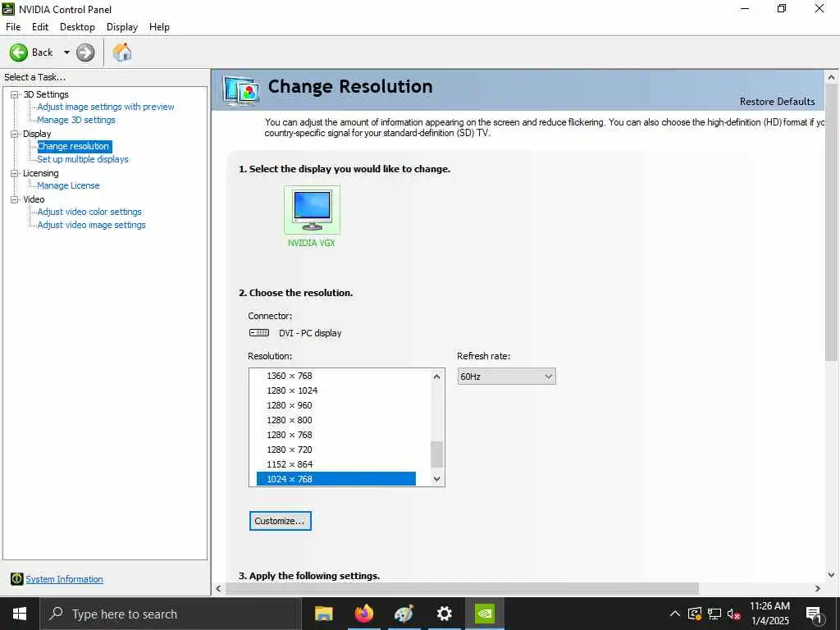The height and width of the screenshot is (630, 840).
Task: Open the System Information link
Action: pyautogui.click(x=64, y=579)
